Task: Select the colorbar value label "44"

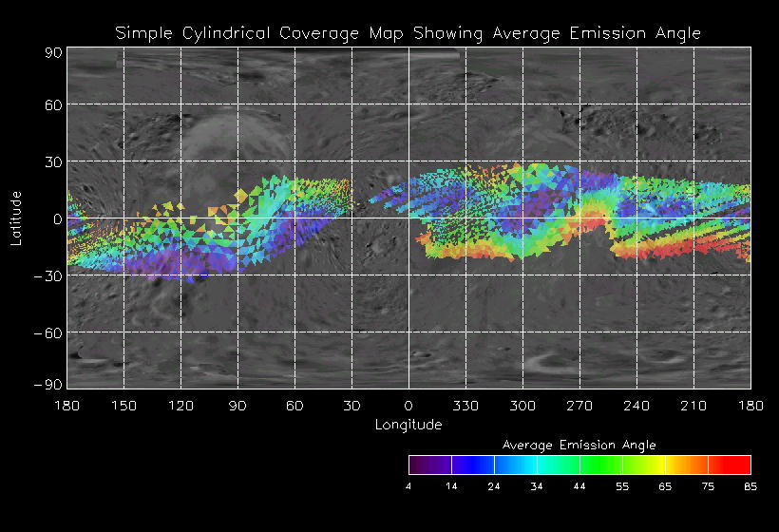Action: [579, 486]
